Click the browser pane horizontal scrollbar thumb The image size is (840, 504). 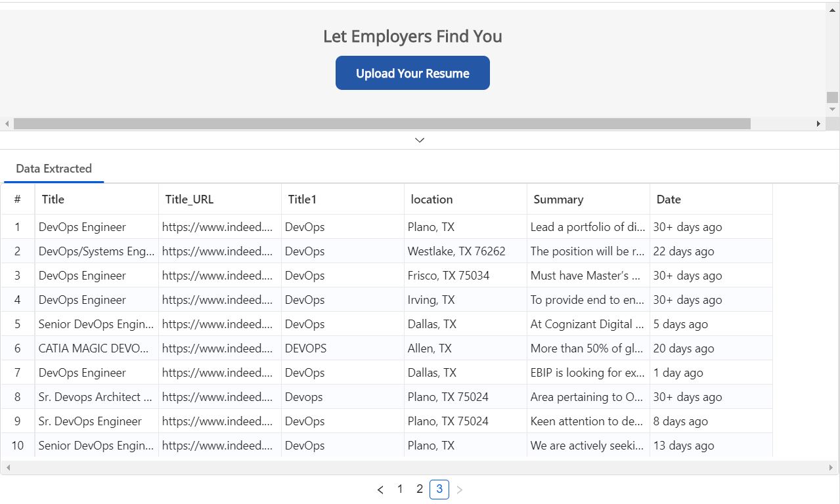[x=382, y=123]
